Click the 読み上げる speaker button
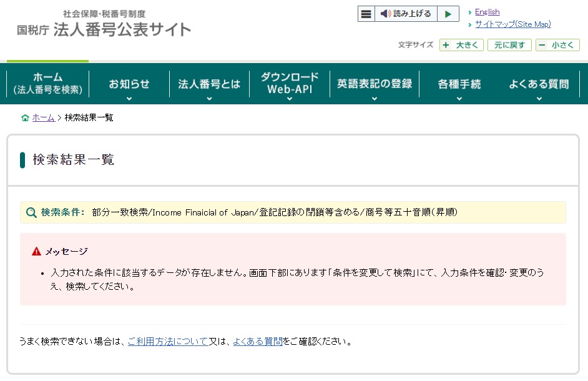The height and width of the screenshot is (381, 588). [x=406, y=14]
